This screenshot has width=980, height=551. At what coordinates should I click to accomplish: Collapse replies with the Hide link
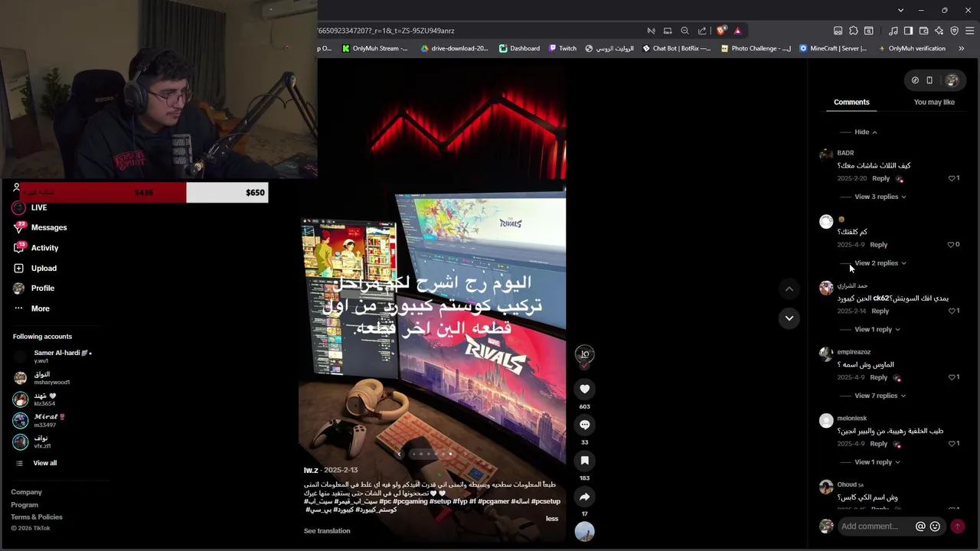[x=865, y=132]
